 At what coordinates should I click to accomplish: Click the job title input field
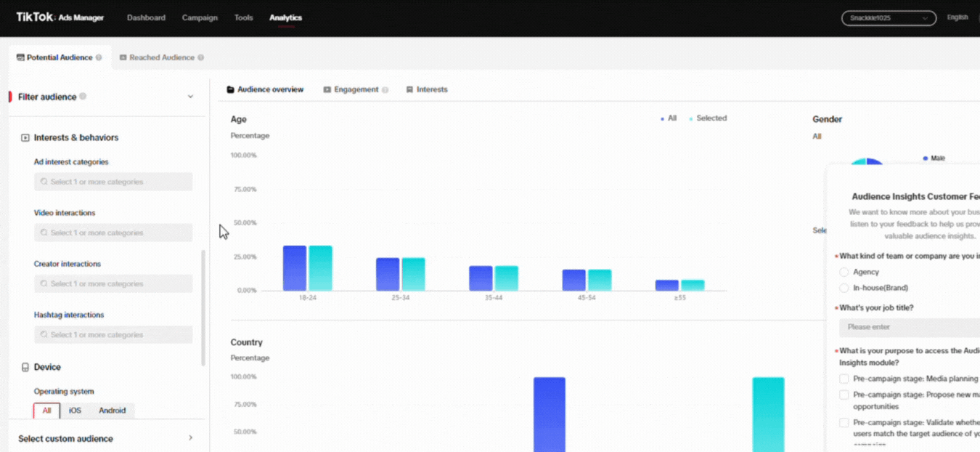[x=910, y=327]
